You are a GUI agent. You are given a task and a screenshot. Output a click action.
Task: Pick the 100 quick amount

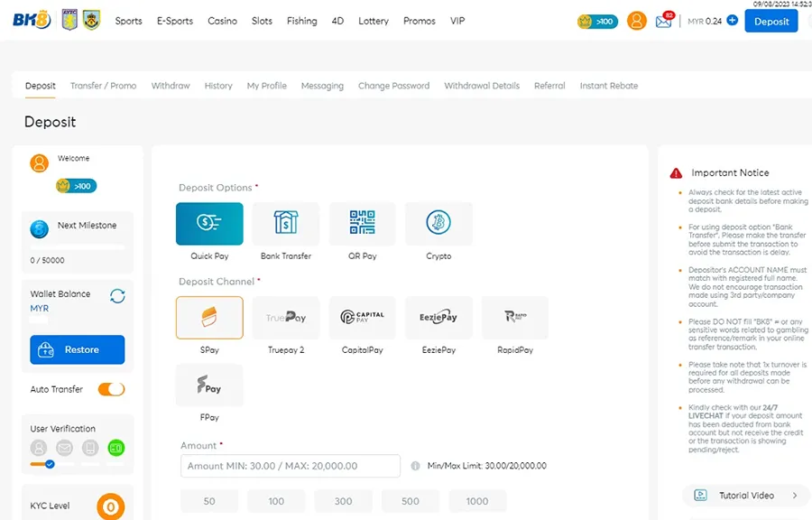pyautogui.click(x=276, y=501)
